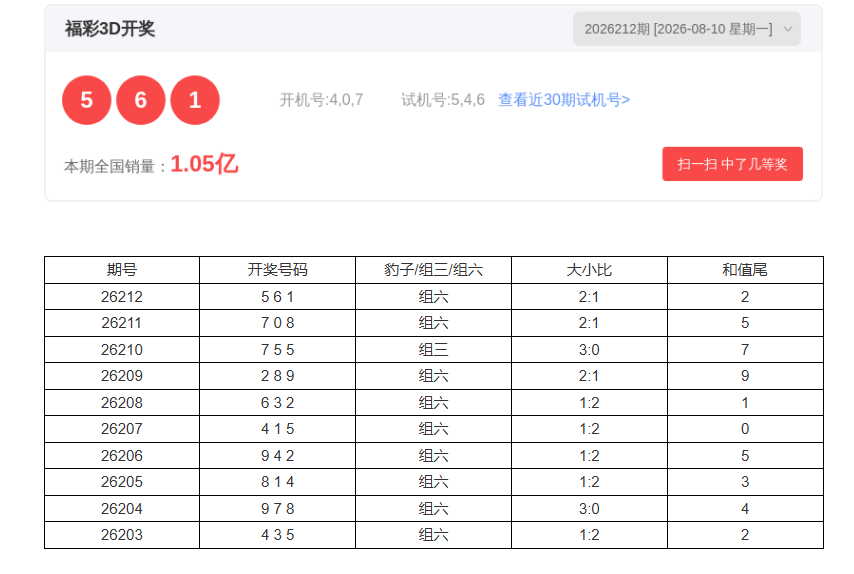Click winning numbers 7 5 5 cell

coord(277,350)
